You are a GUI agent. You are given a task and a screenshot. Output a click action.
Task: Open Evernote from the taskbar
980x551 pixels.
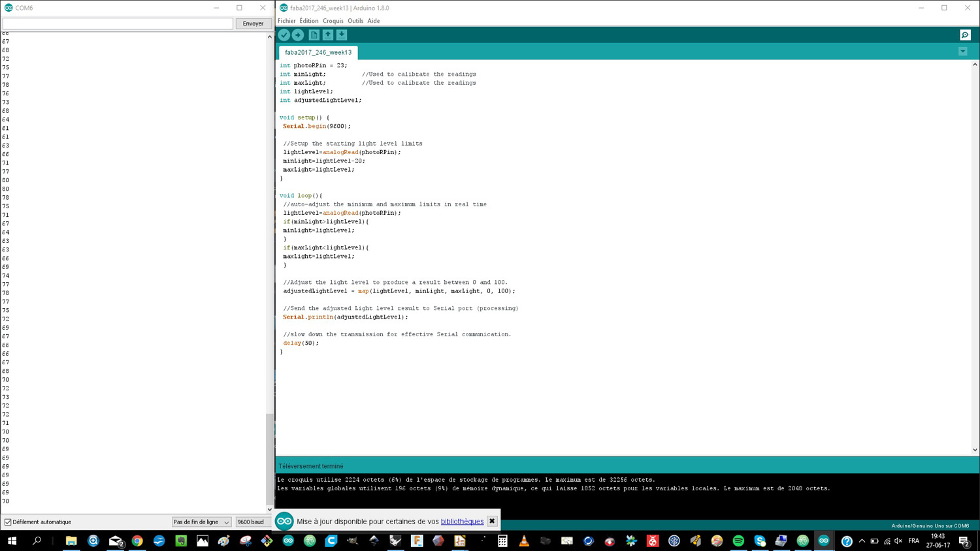coord(181,541)
